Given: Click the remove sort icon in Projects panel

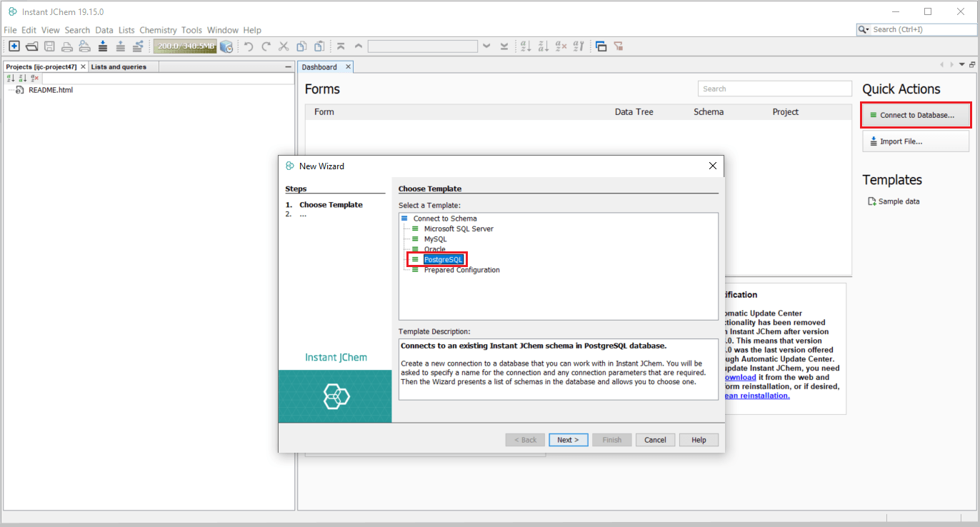Looking at the screenshot, I should pos(34,77).
